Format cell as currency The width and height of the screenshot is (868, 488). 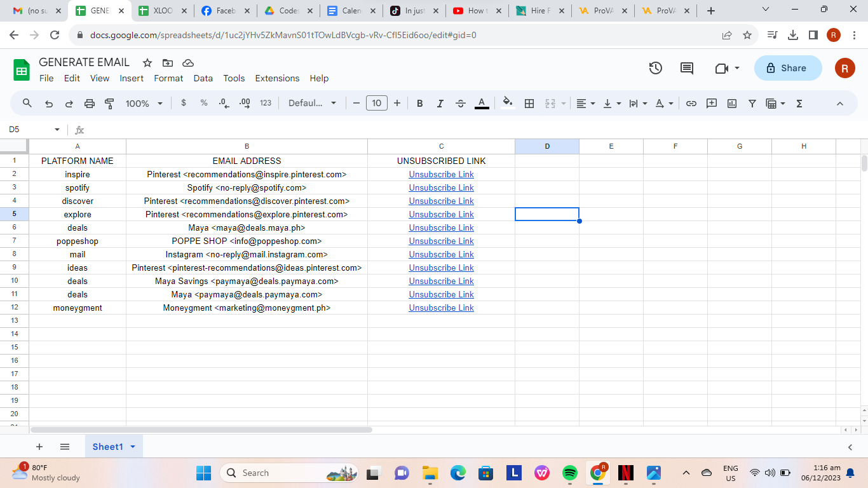184,103
